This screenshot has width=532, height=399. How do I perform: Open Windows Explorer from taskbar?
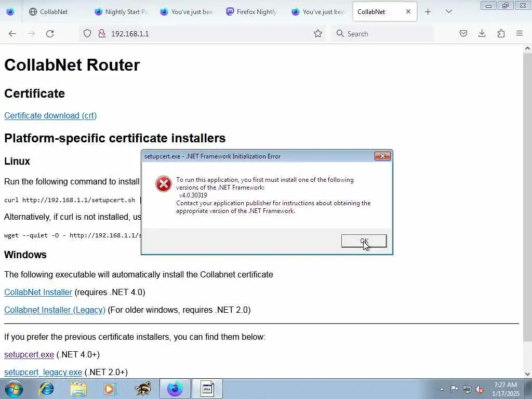coord(79,389)
